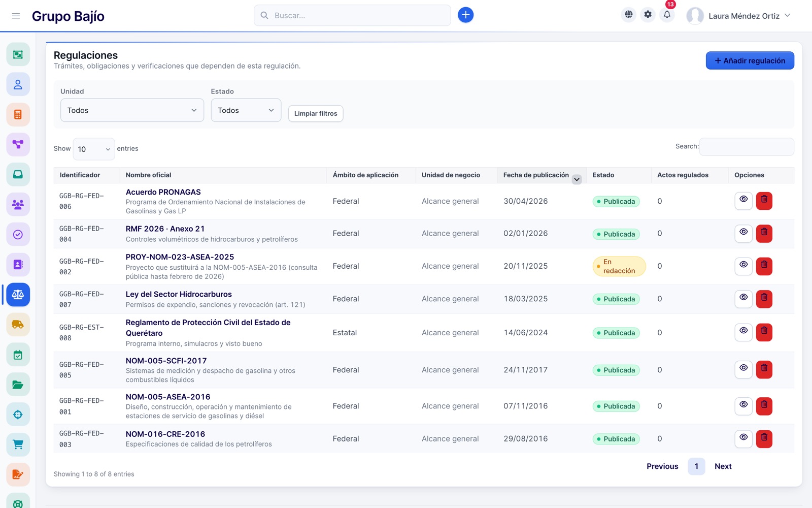Delete the Ley del Sector Hidrocarburos row
The height and width of the screenshot is (508, 812).
(764, 299)
